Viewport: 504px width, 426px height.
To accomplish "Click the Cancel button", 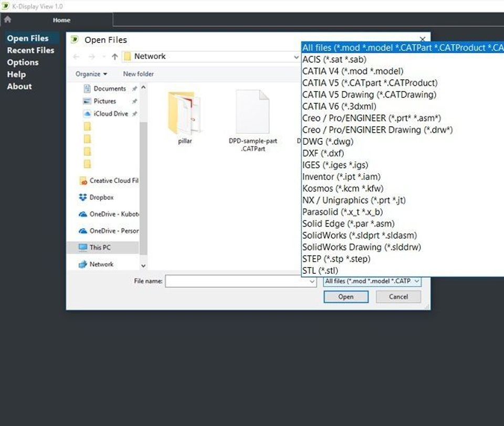I will point(398,297).
